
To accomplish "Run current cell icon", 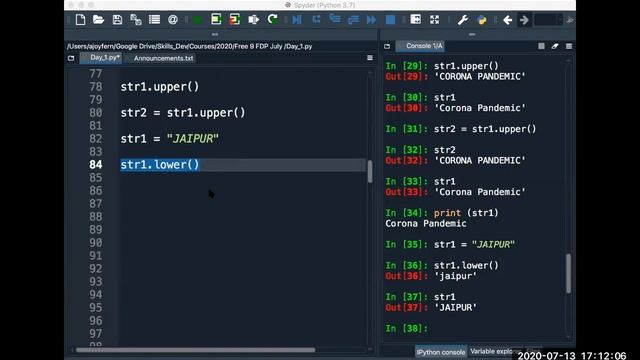I will [x=216, y=20].
